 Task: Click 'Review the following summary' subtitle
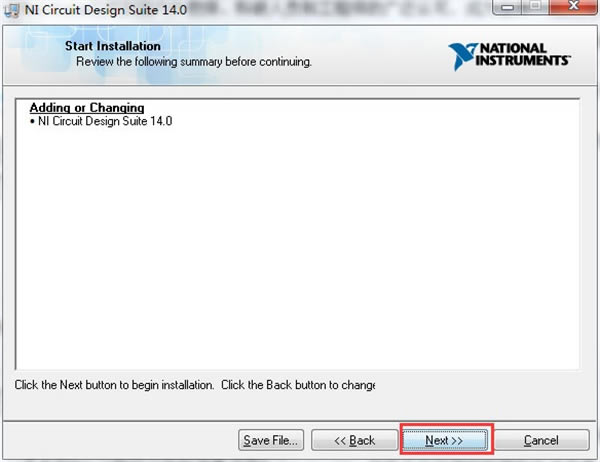click(194, 61)
